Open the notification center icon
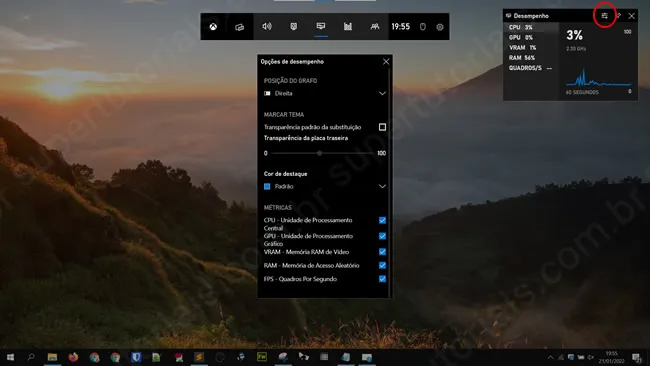This screenshot has height=366, width=650. (x=636, y=357)
